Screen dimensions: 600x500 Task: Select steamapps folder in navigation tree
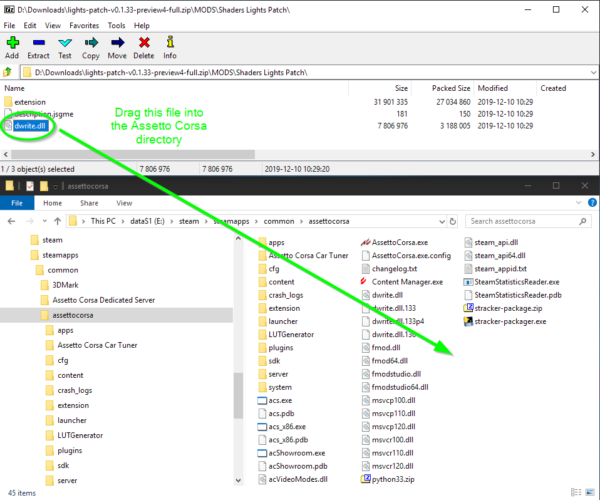pos(54,255)
